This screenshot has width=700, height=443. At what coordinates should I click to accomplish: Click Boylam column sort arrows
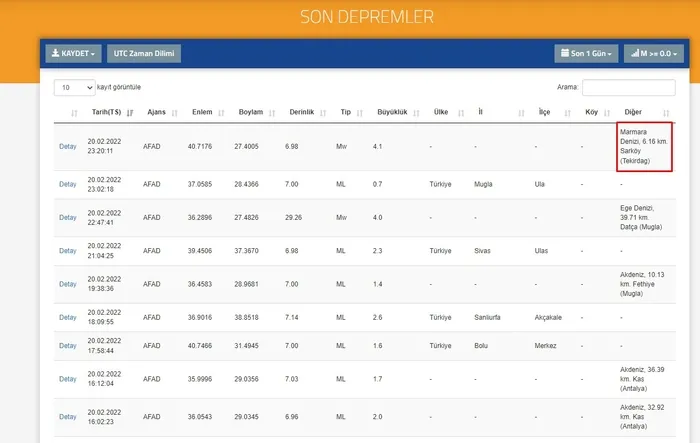pos(272,113)
